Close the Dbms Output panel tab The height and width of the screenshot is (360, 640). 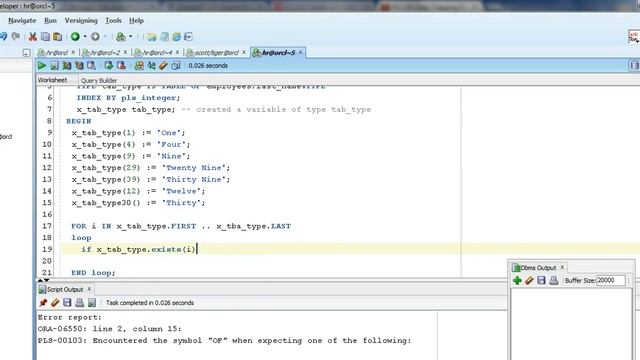tap(562, 267)
